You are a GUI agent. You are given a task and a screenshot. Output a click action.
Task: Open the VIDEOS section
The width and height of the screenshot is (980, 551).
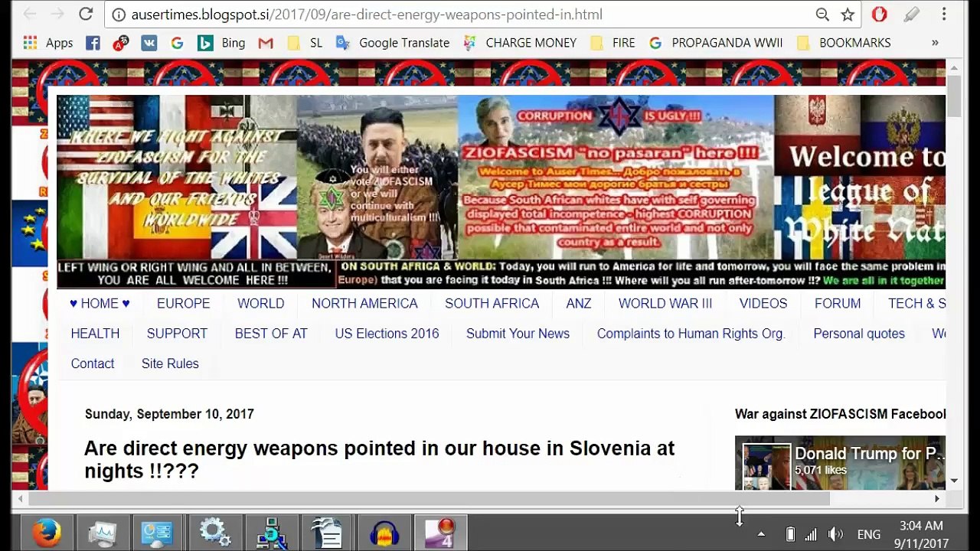[763, 304]
